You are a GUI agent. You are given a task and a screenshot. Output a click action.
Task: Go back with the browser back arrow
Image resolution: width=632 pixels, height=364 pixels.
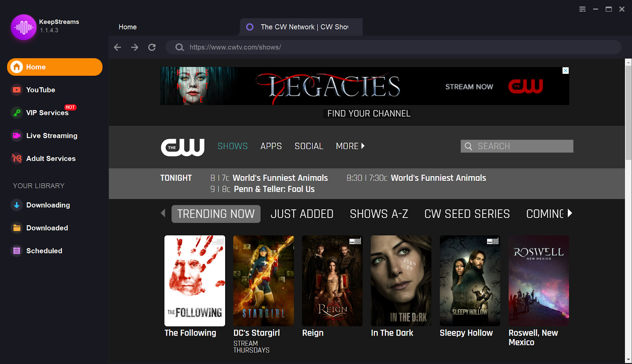tap(117, 47)
